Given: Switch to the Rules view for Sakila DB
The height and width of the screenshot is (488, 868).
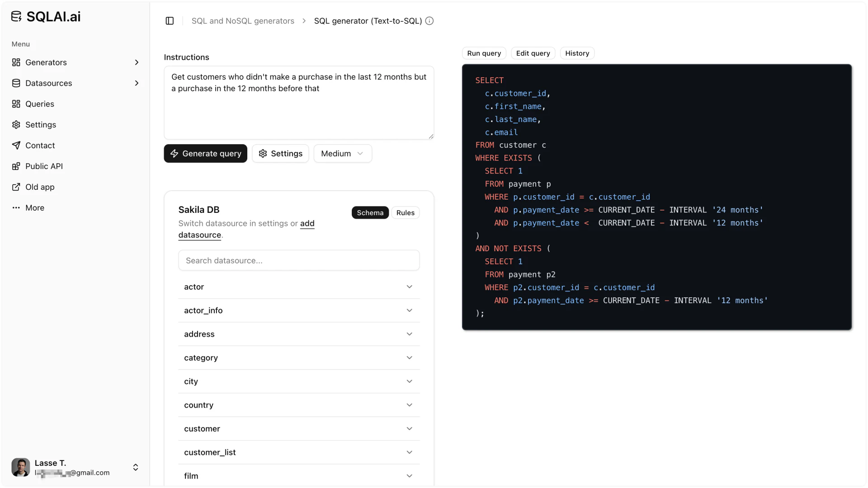Looking at the screenshot, I should point(405,212).
